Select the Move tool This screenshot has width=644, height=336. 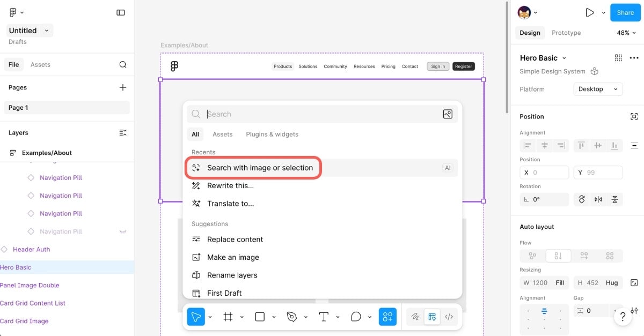[196, 317]
